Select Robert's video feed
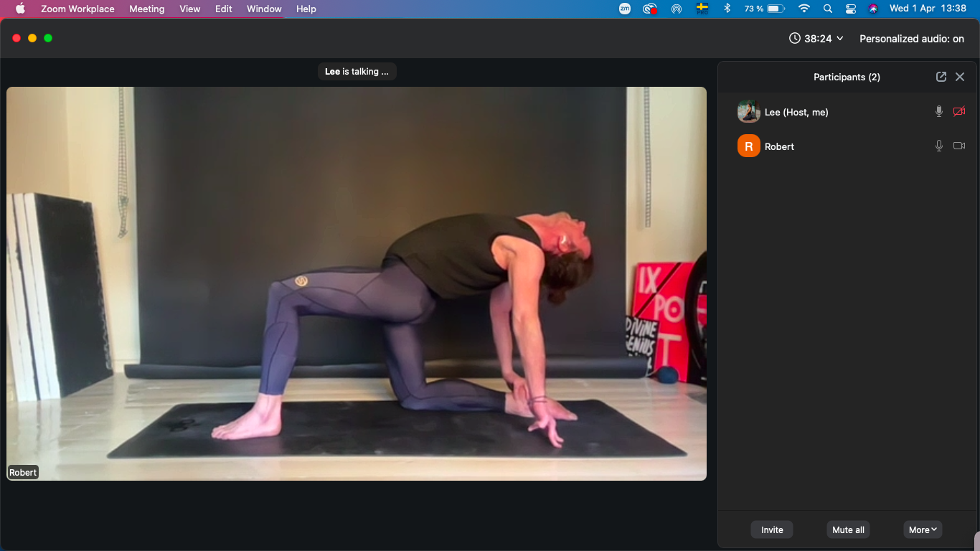This screenshot has height=551, width=980. pos(357,283)
